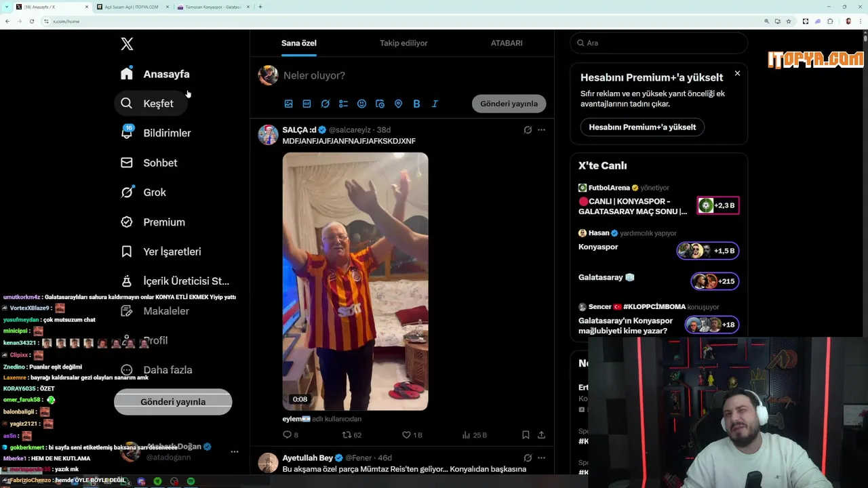Open Chrome profile avatar

[848, 21]
